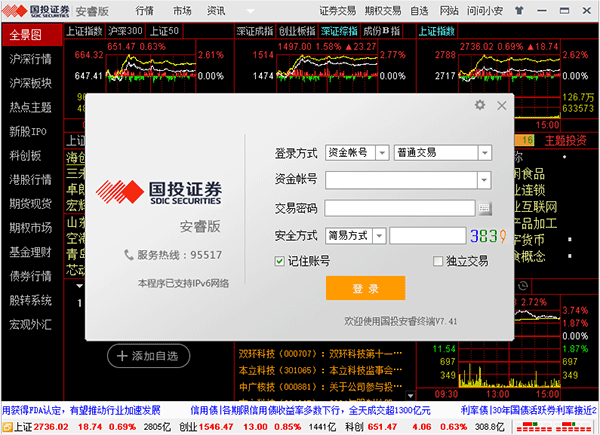Select 港股行情 in sidebar

[x=30, y=180]
